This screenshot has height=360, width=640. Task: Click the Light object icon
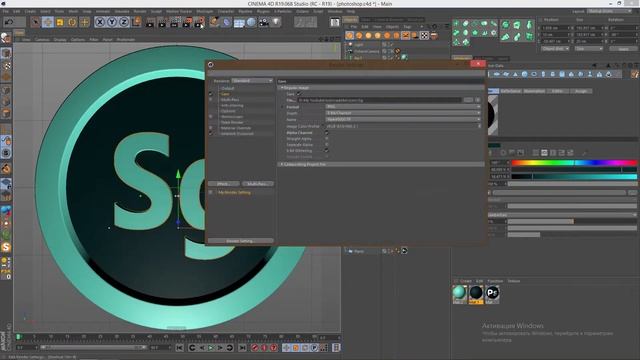276,22
